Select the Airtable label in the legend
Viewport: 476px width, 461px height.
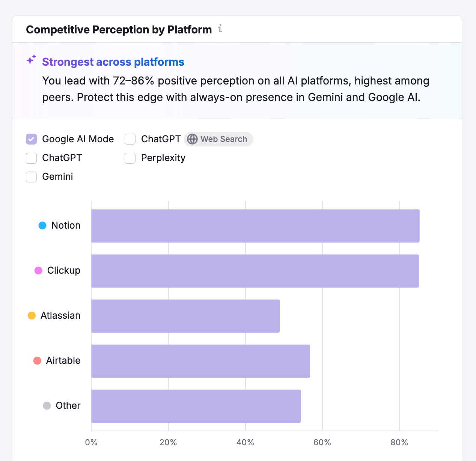pos(63,360)
